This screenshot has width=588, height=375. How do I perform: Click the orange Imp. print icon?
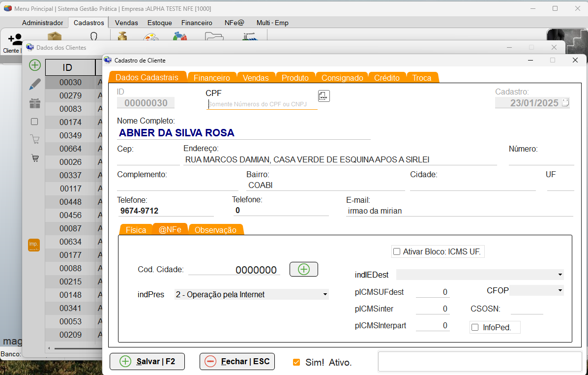click(34, 245)
